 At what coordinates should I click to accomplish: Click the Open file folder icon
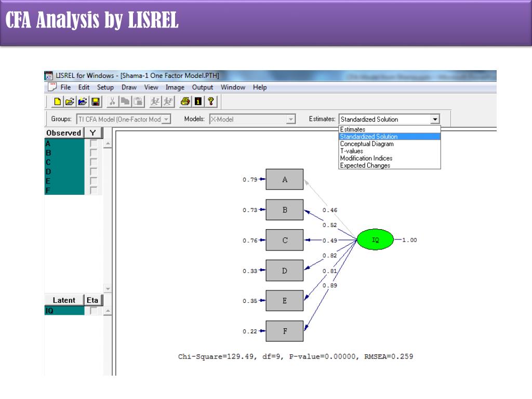point(70,101)
